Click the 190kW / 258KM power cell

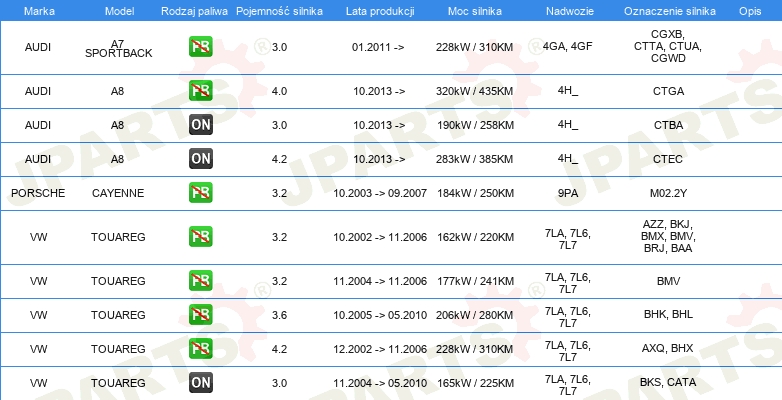click(475, 125)
